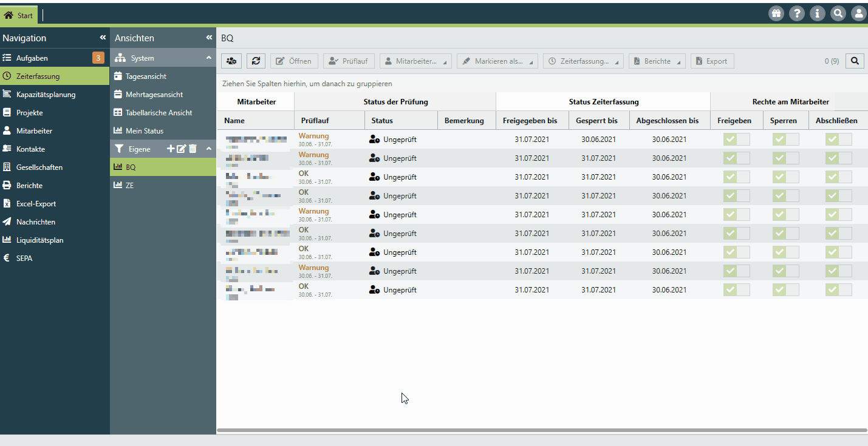Click the horizontal scrollbar at bottom

[541, 430]
